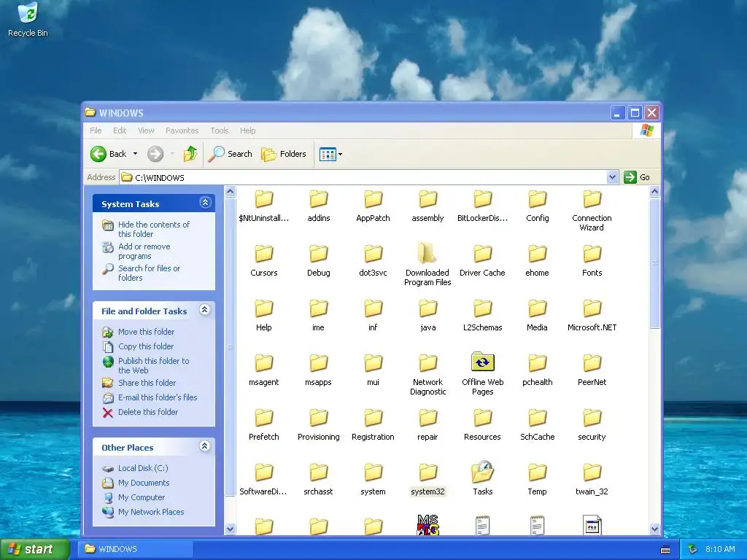
Task: Select the Downloaded Program Files folder icon
Action: tap(427, 253)
